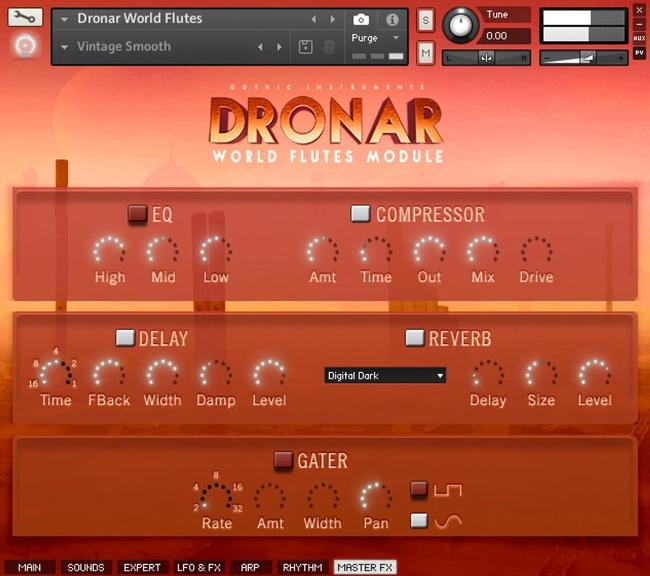The width and height of the screenshot is (650, 576).
Task: Select the gater square wave shape icon
Action: click(x=448, y=490)
